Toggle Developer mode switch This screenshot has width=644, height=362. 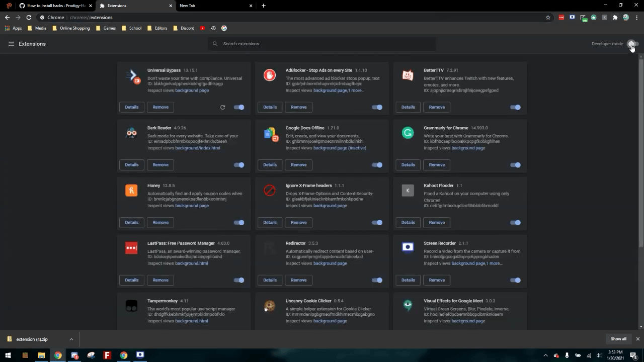coord(633,44)
